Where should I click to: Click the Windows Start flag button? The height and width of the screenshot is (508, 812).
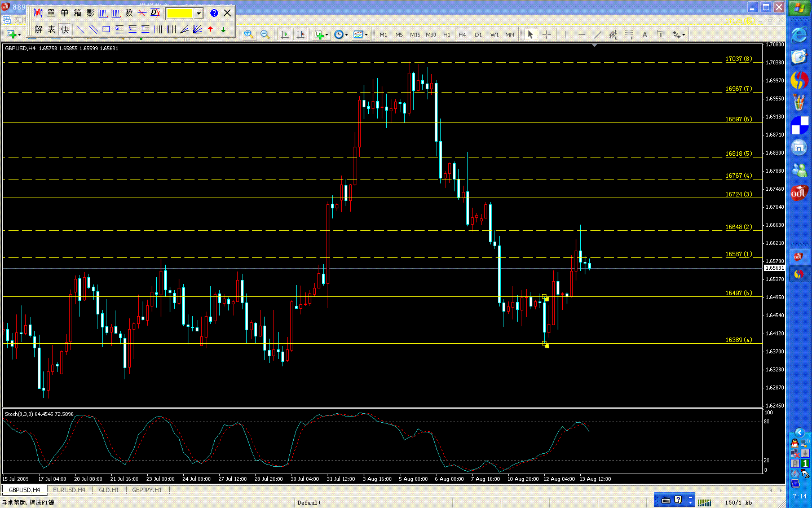[x=799, y=8]
